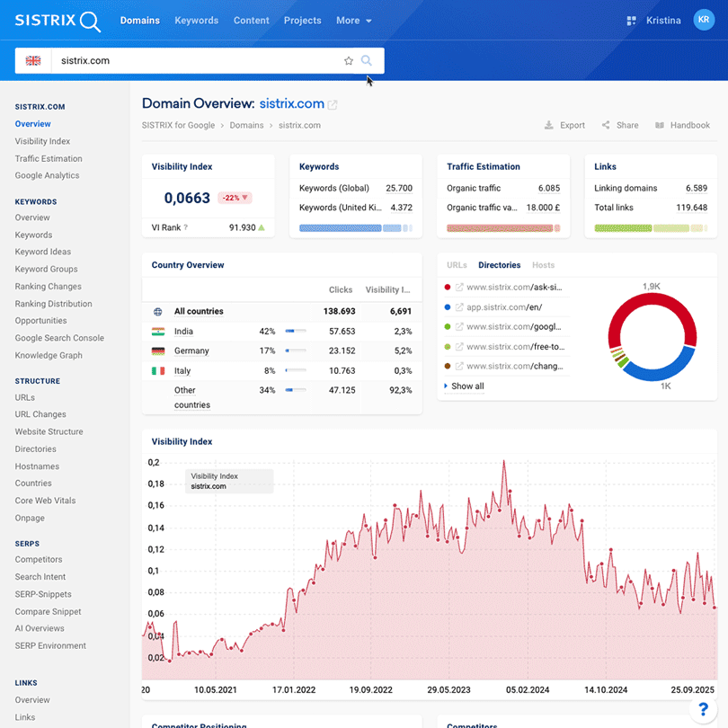Open Google Search Console sidebar link
Image resolution: width=728 pixels, height=728 pixels.
pos(59,338)
